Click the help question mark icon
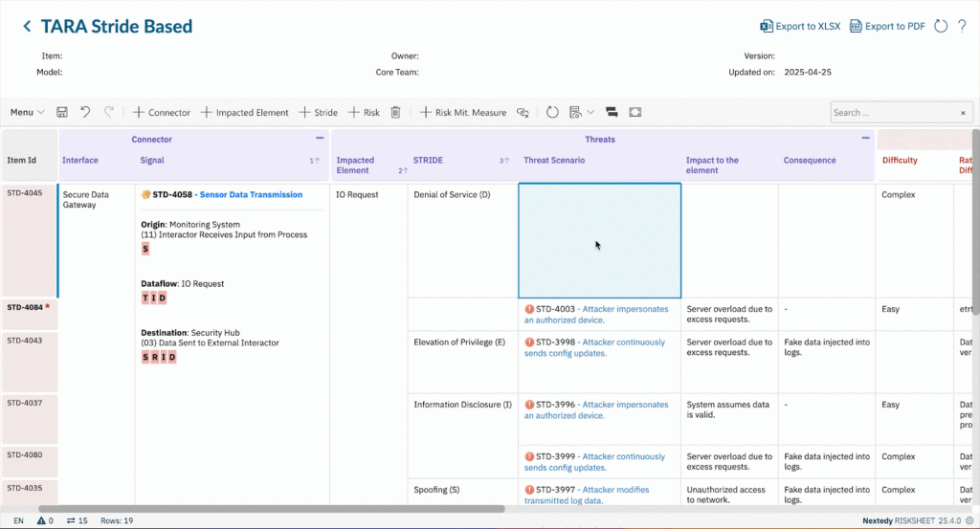This screenshot has width=980, height=529. (962, 26)
